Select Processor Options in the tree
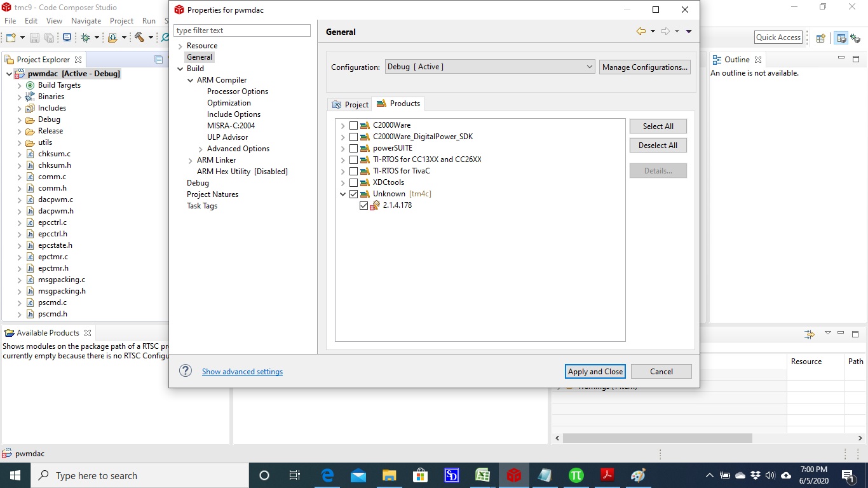The image size is (868, 488). coord(238,91)
